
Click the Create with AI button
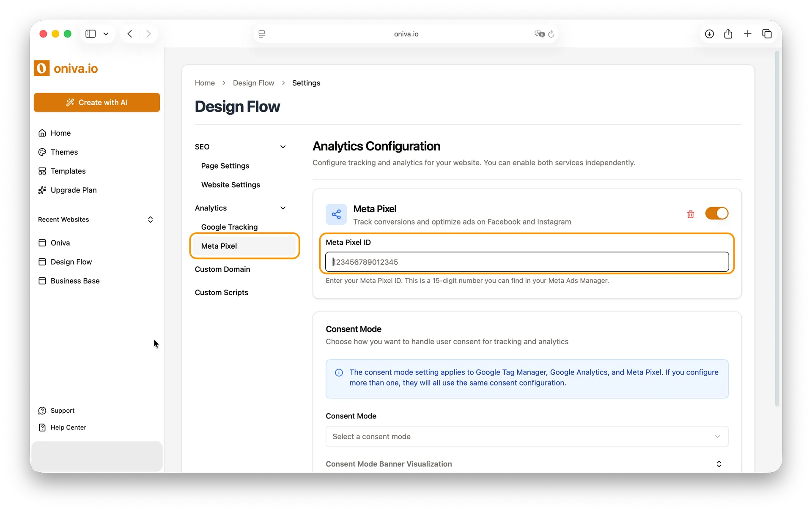point(97,102)
